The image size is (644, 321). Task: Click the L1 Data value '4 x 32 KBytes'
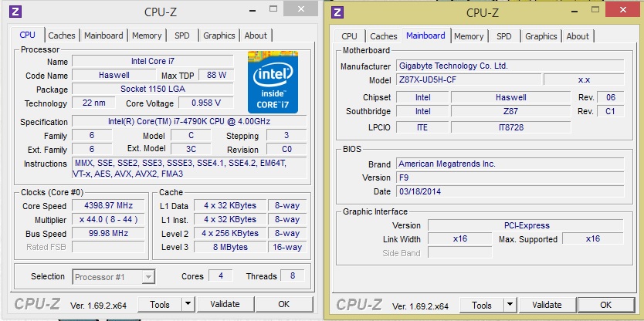[x=230, y=205]
